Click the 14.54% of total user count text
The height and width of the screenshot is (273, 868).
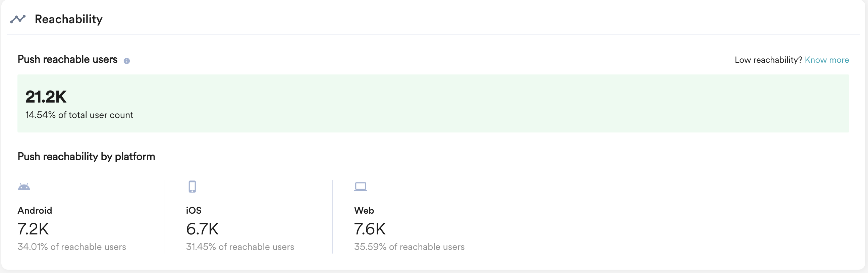tap(79, 115)
